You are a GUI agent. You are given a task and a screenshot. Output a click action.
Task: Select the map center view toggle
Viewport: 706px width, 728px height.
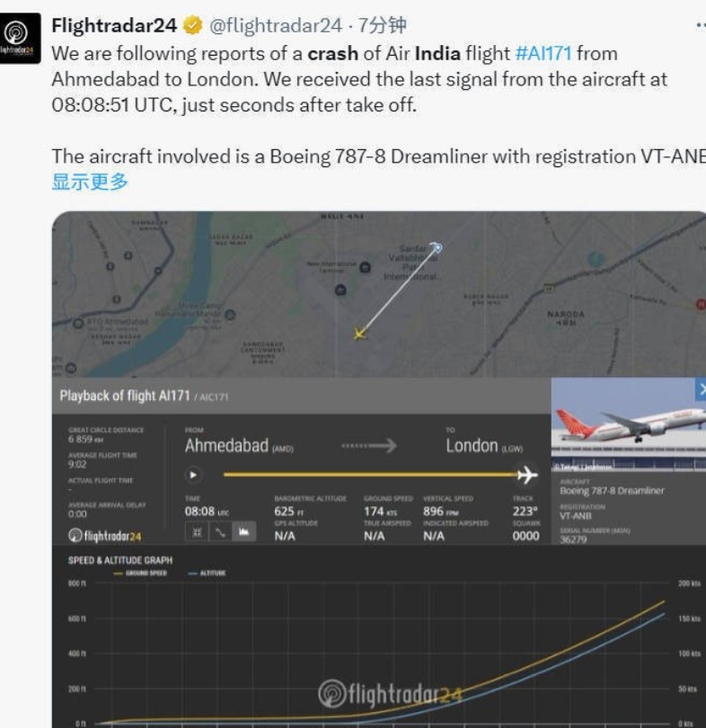click(x=198, y=533)
